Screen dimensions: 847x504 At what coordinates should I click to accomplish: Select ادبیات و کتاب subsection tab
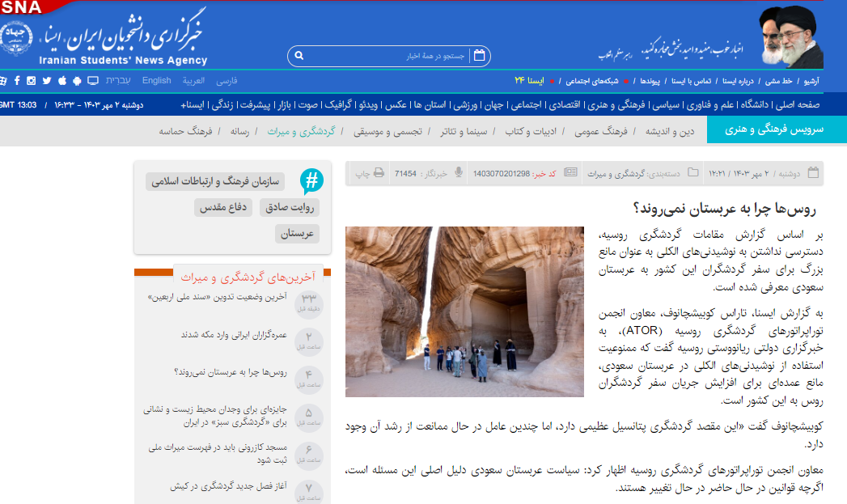tap(531, 131)
